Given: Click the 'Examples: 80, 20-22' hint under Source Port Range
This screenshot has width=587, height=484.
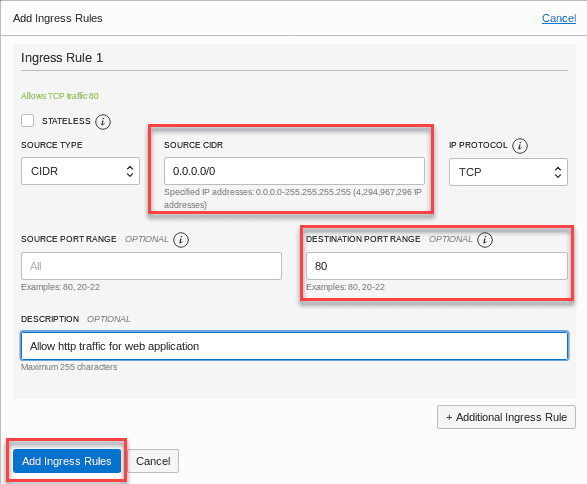Looking at the screenshot, I should [60, 287].
